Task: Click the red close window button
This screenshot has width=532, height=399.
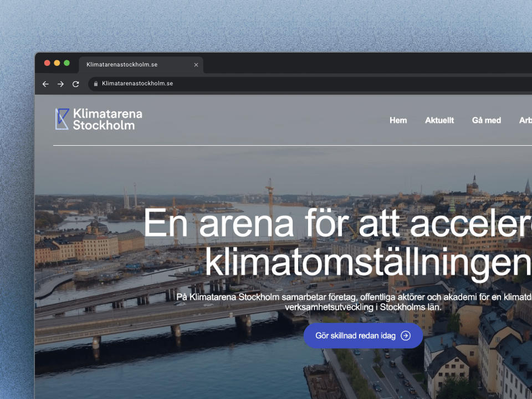Action: (47, 63)
